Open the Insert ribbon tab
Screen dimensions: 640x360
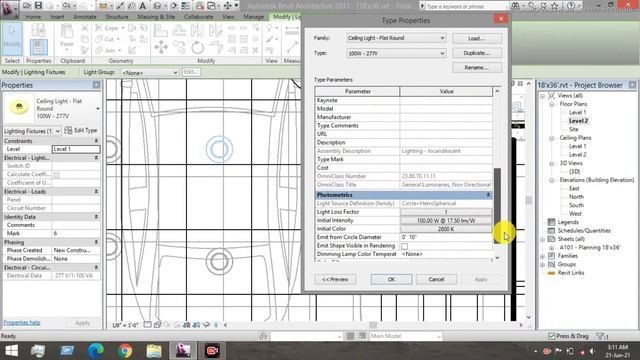click(x=57, y=17)
